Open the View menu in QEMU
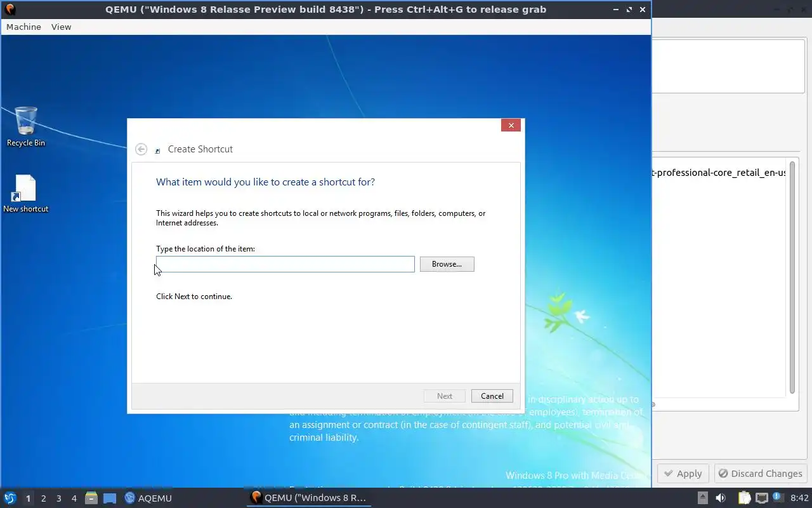812x508 pixels. [x=61, y=27]
